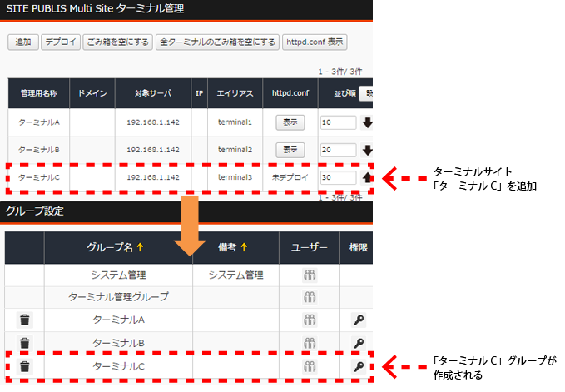Screen dimensions: 565x392
Task: Select ターミナルC cell in terminal table
Action: pos(39,177)
